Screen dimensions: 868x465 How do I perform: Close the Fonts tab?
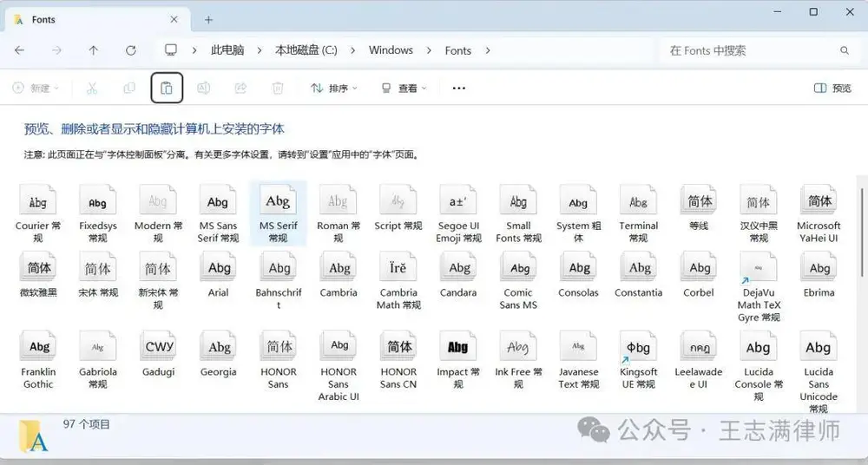pyautogui.click(x=174, y=19)
